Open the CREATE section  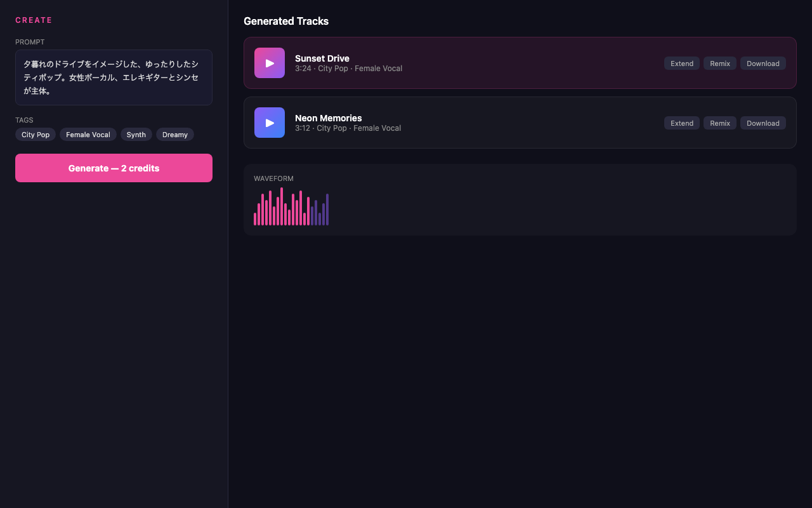(x=33, y=20)
